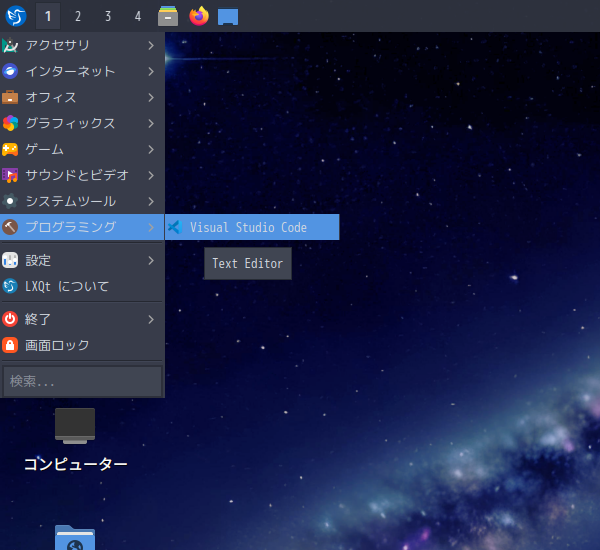Image resolution: width=600 pixels, height=550 pixels.
Task: Open LXQt について dialog
Action: [82, 286]
